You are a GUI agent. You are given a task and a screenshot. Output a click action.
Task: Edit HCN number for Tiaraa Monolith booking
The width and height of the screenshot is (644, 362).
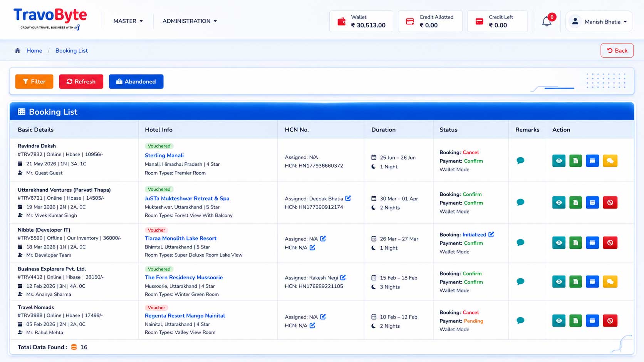click(x=312, y=247)
